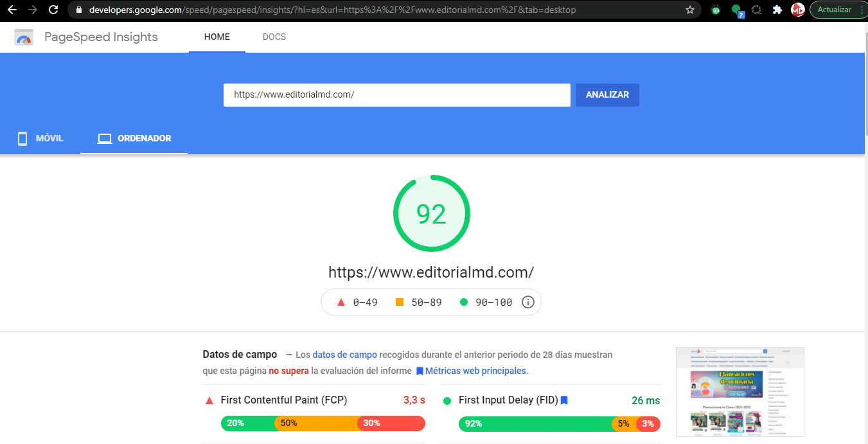
Task: Click the info icon next to score legend
Action: coord(527,301)
